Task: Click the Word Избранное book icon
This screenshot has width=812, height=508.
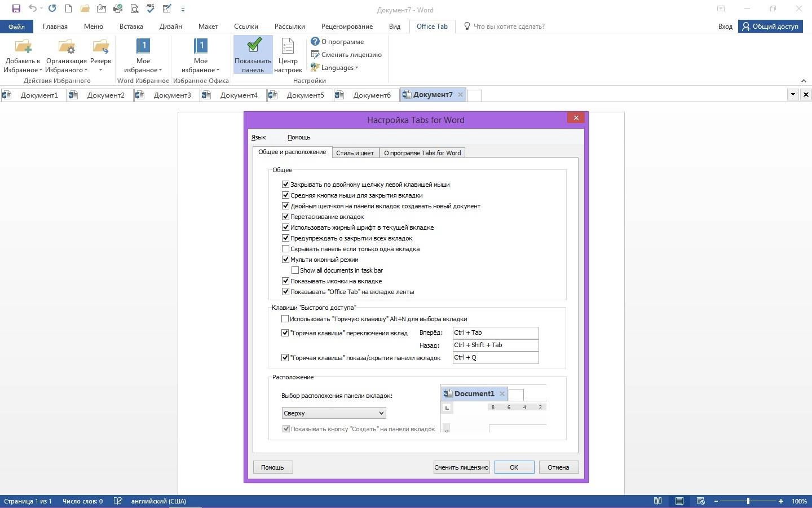Action: click(x=143, y=46)
